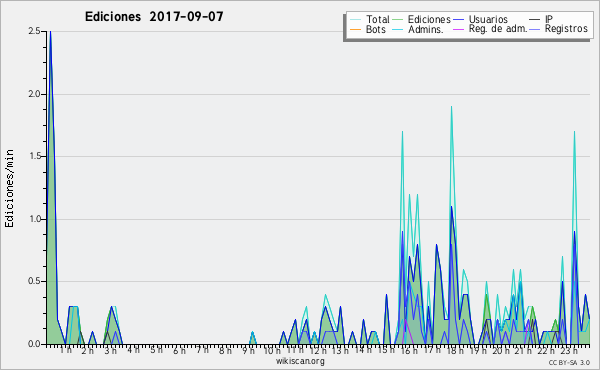Click the '16 h' x-axis label
600x370 pixels.
tap(409, 351)
